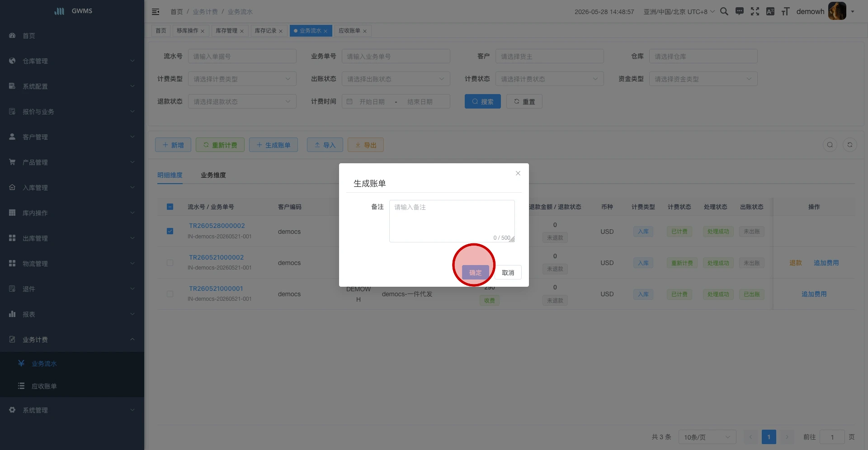Check the TR260521000002 row checkbox
868x450 pixels.
[170, 263]
